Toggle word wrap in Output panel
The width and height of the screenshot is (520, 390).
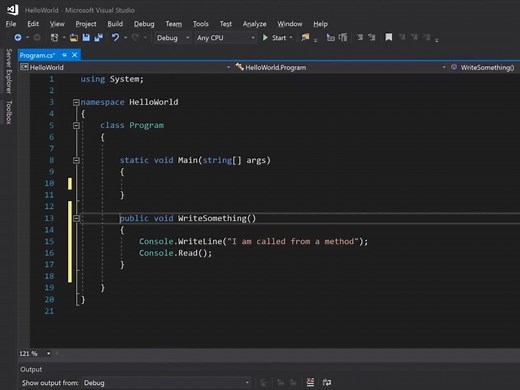tap(327, 382)
